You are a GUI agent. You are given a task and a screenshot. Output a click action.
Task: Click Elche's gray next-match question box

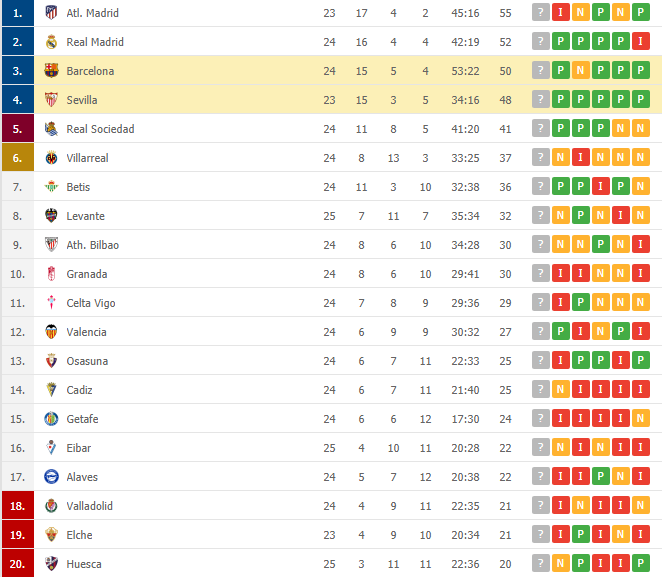click(541, 535)
